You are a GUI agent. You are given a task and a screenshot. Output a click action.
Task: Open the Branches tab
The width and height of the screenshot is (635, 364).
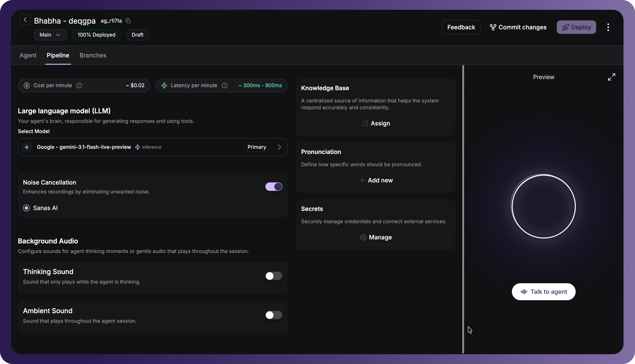93,55
